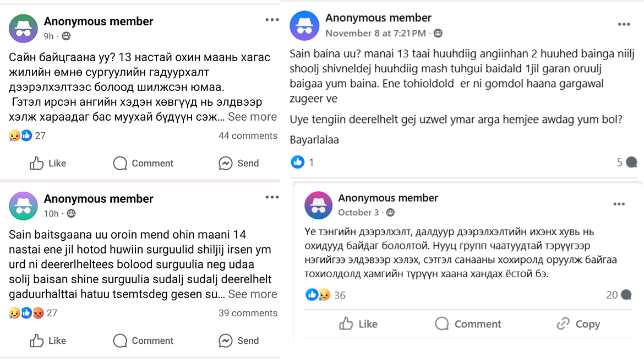Click comment bubble icon beside count 20
Viewport: 644px width, 362px height.
click(x=626, y=295)
